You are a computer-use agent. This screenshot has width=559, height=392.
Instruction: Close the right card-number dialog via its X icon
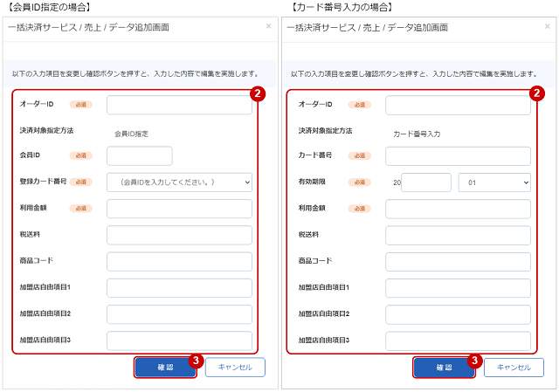(548, 26)
